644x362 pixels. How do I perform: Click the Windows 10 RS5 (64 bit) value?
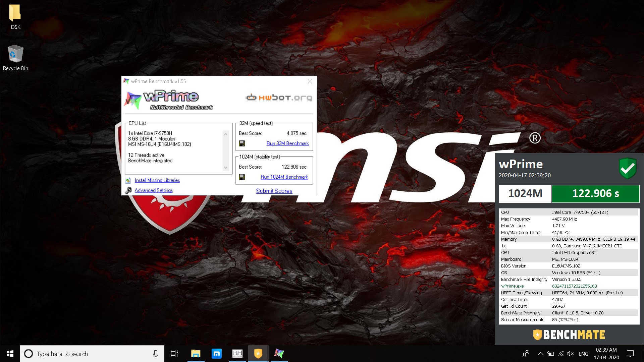point(576,273)
